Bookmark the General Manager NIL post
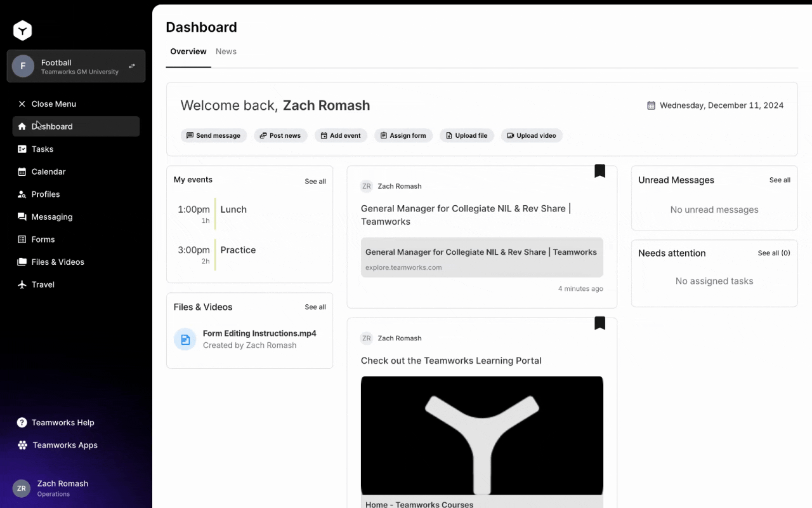Screen dimensions: 812x508 click(x=599, y=171)
